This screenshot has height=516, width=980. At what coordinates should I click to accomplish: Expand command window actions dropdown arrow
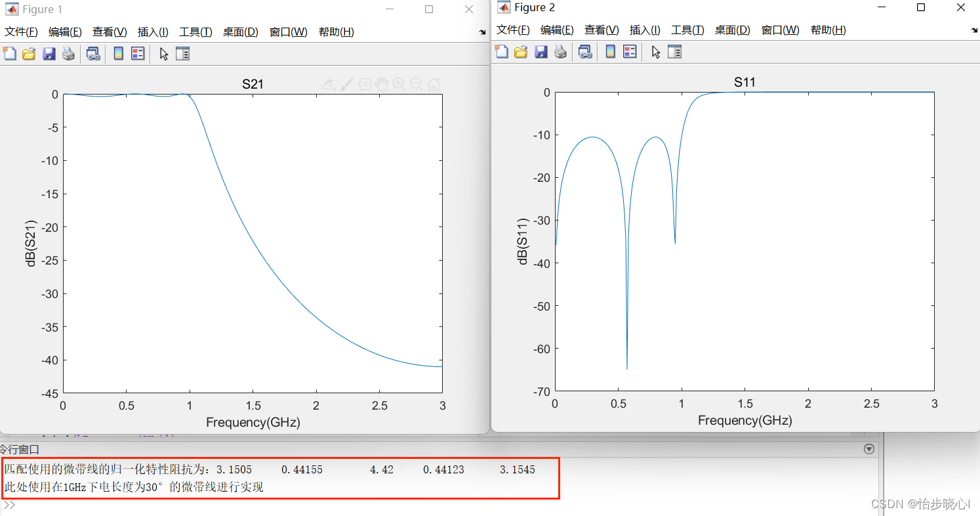tap(869, 449)
